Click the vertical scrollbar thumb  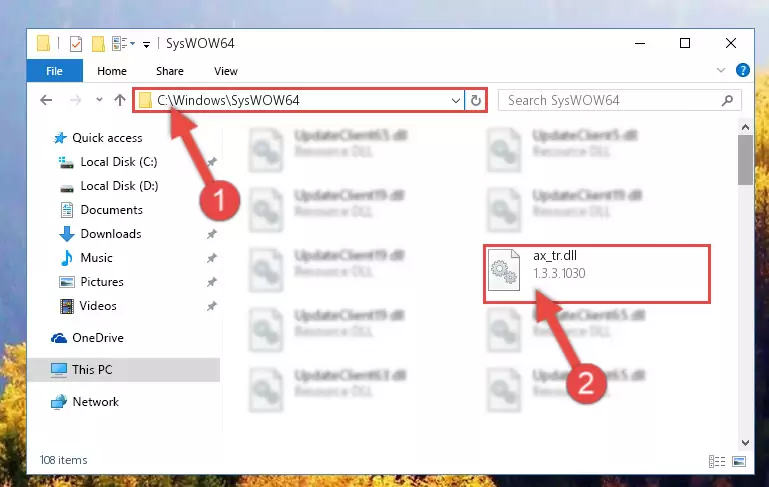745,160
